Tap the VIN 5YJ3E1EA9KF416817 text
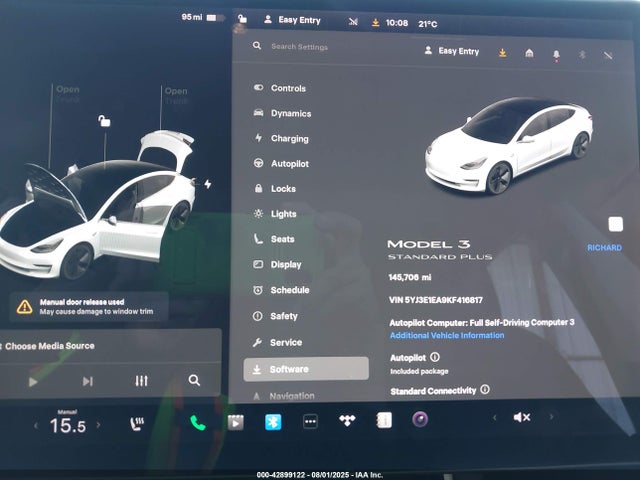The width and height of the screenshot is (640, 480). coord(436,300)
